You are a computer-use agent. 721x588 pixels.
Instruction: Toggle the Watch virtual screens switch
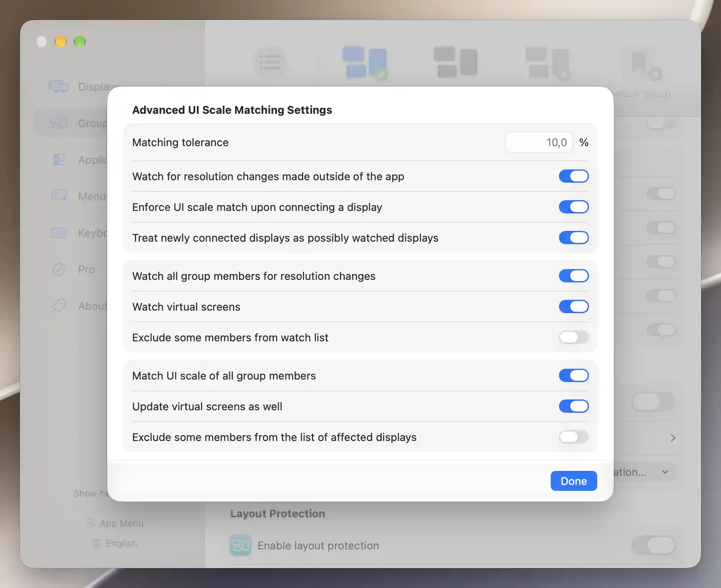(x=574, y=306)
